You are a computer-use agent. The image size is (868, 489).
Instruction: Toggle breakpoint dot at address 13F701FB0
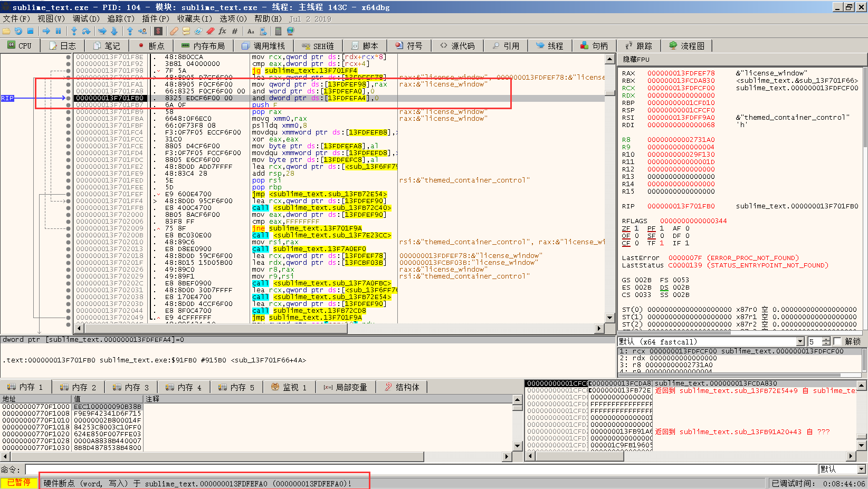click(69, 98)
